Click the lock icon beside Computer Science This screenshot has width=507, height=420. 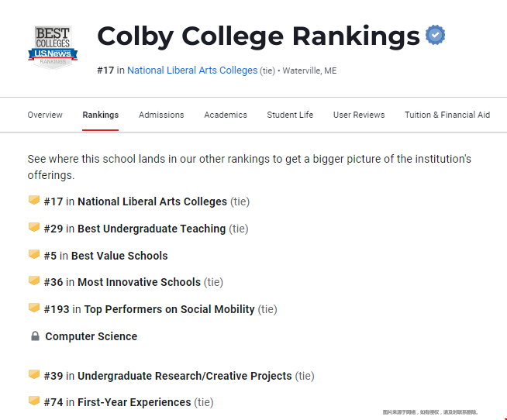coord(35,336)
